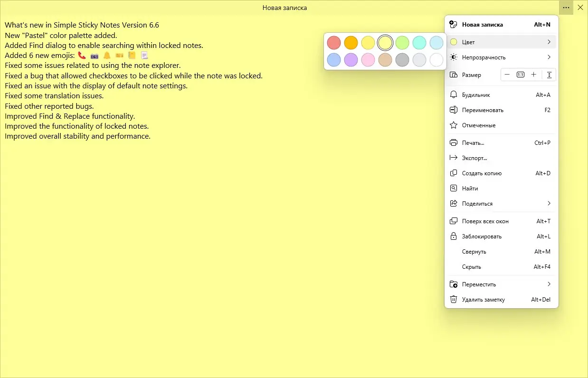This screenshot has width=588, height=378.
Task: Click the Переименовать rename icon
Action: [x=453, y=110]
